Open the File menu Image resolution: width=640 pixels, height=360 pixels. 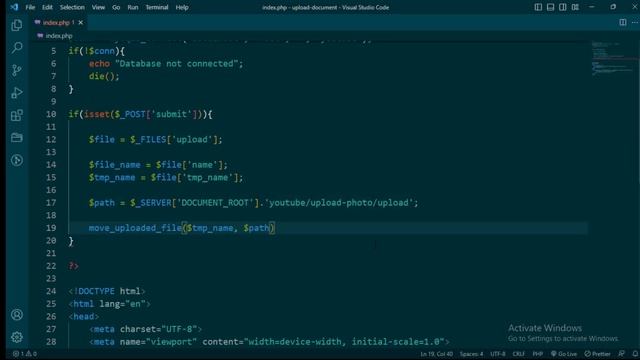[30, 7]
